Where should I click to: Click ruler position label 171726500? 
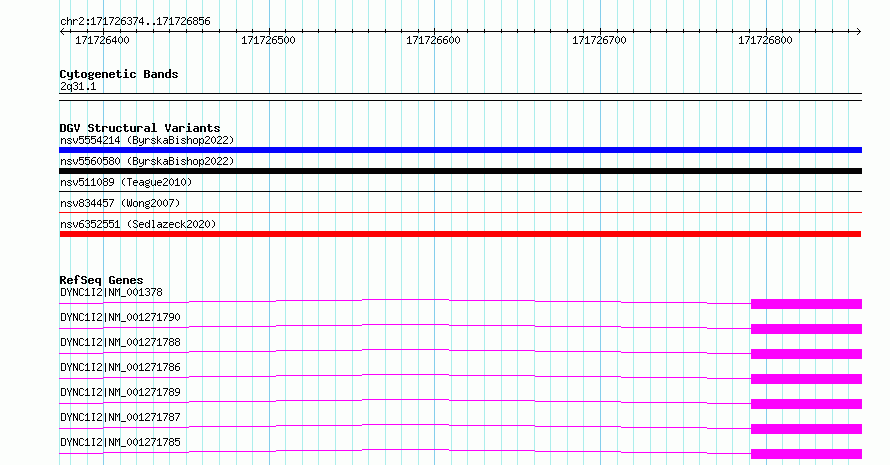coord(268,40)
